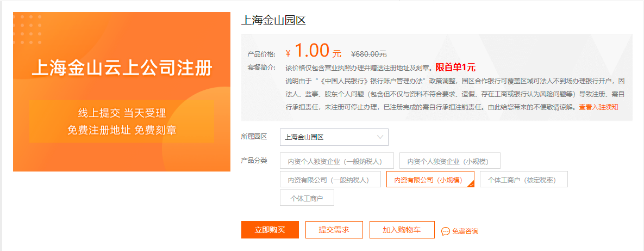Click the 提交需求 button

click(334, 230)
